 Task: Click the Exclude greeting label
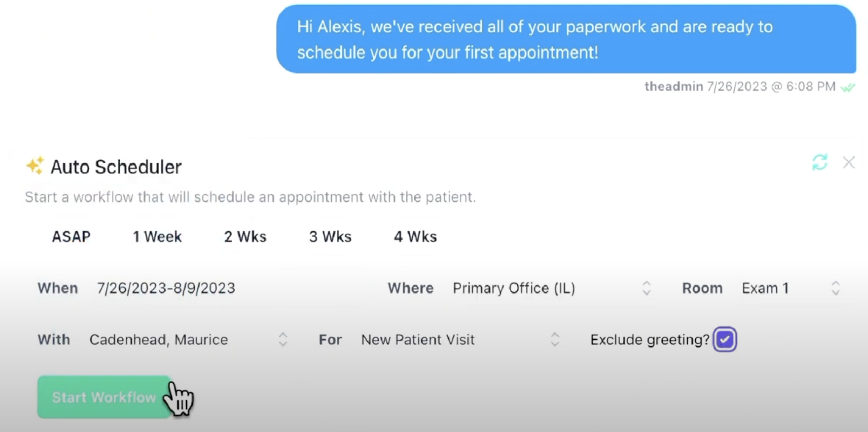coord(650,339)
